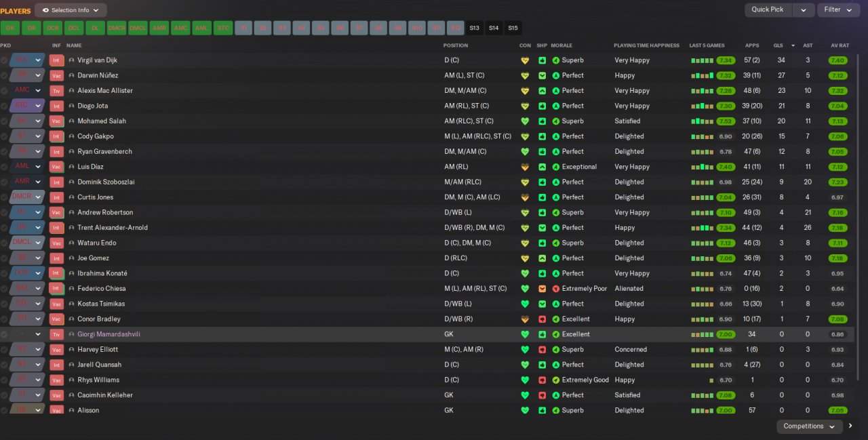Click Joe Gomez's sharpness arrow icon

click(x=542, y=258)
